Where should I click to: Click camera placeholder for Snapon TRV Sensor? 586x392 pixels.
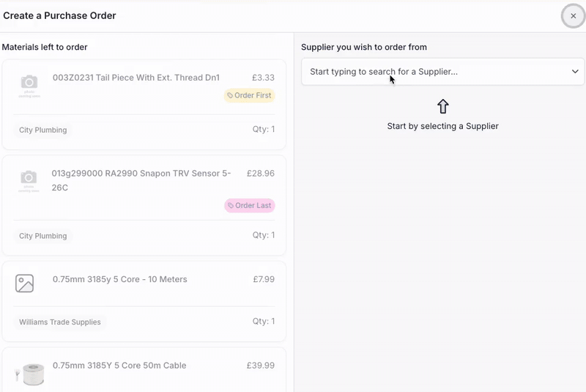tap(29, 181)
